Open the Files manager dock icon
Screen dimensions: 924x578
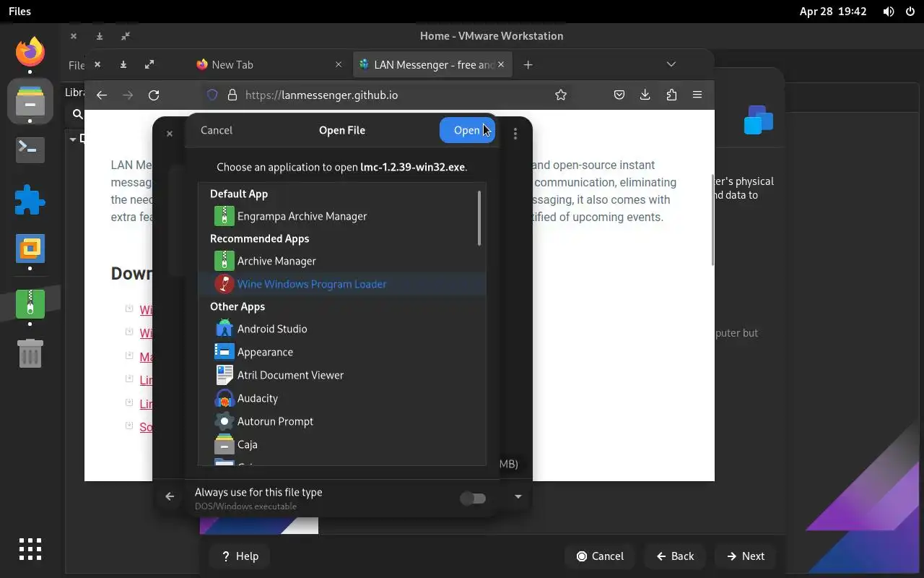click(x=30, y=102)
